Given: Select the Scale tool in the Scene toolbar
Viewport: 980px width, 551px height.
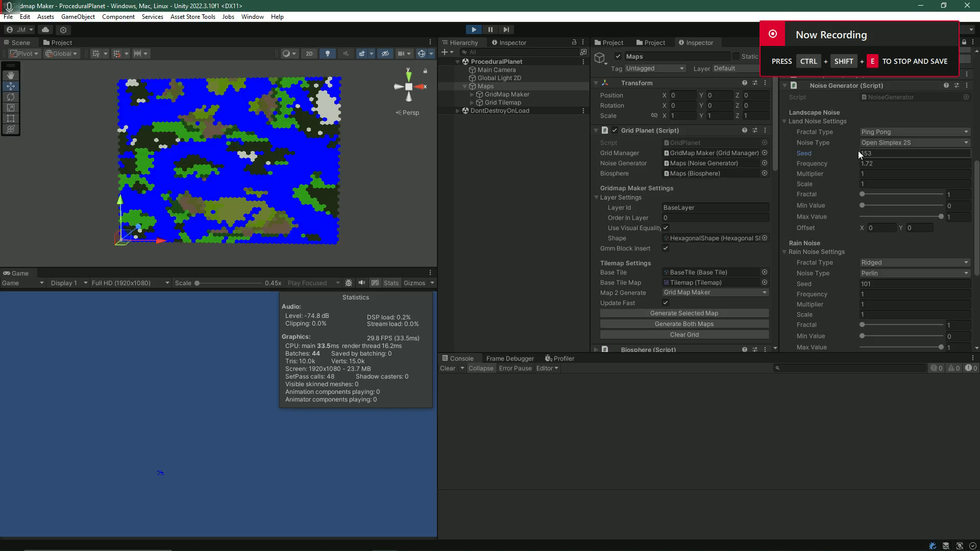Looking at the screenshot, I should coord(11,108).
